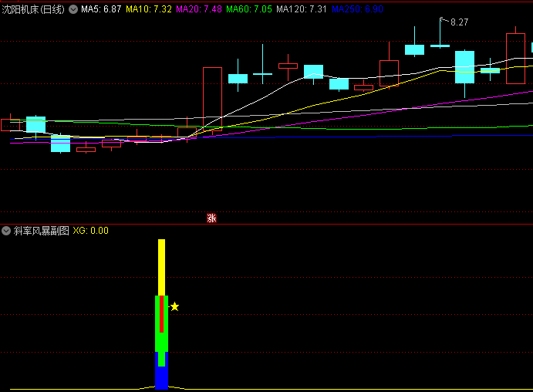Click the tall red breakout candlestick
The height and width of the screenshot is (392, 533).
click(212, 99)
